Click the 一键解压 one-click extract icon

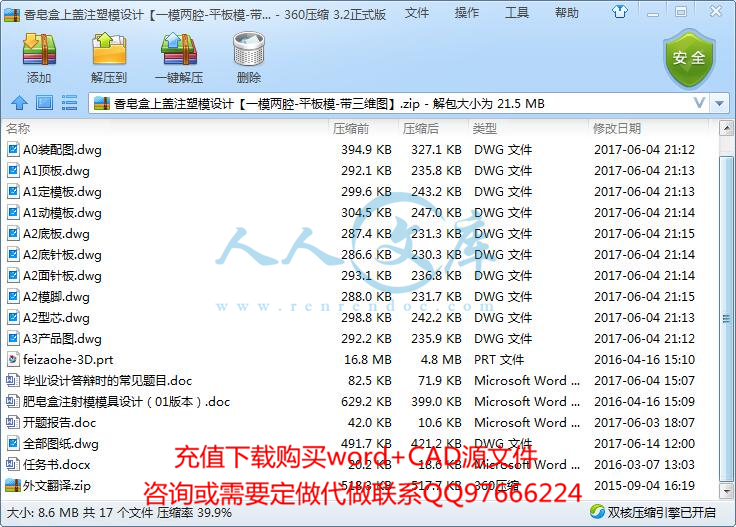[x=179, y=49]
